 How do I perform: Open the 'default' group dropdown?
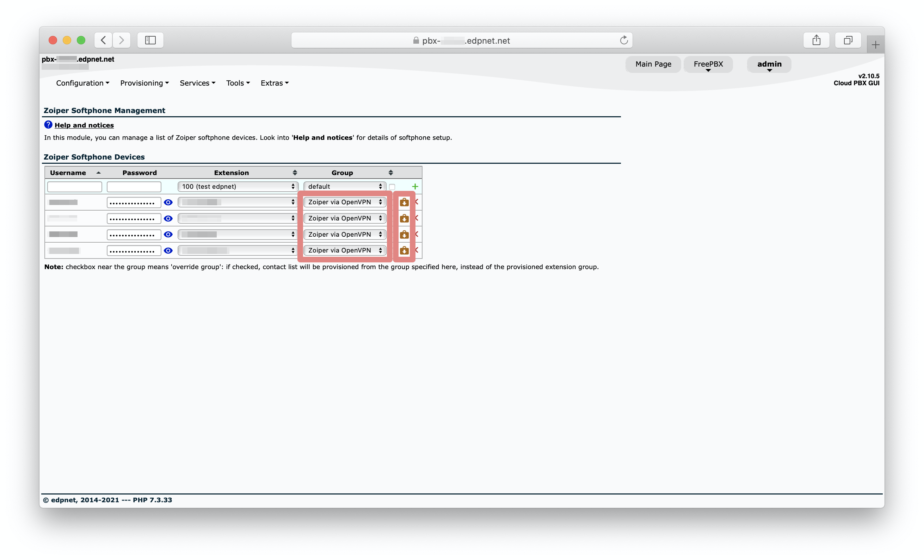(x=344, y=186)
